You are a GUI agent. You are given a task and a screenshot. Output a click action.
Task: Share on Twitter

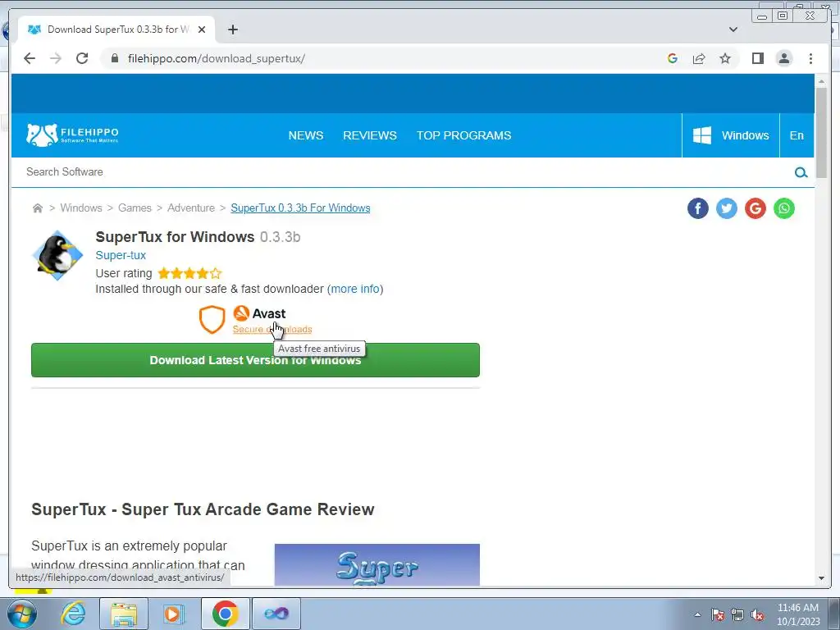click(727, 208)
